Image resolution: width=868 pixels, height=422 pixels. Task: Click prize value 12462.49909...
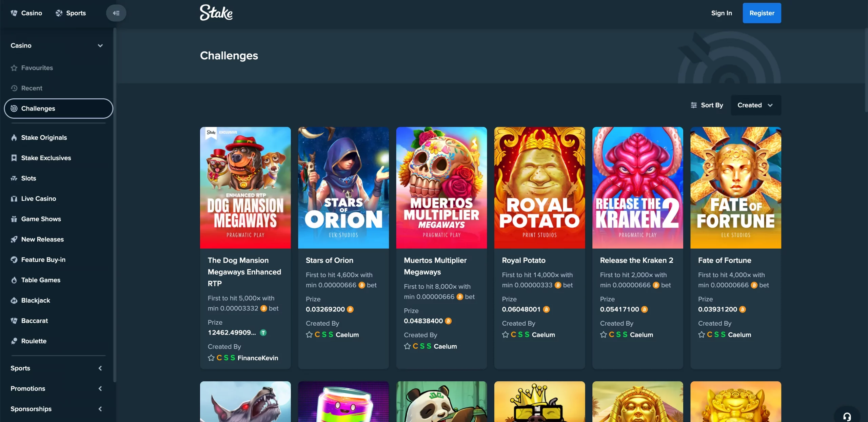[232, 333]
